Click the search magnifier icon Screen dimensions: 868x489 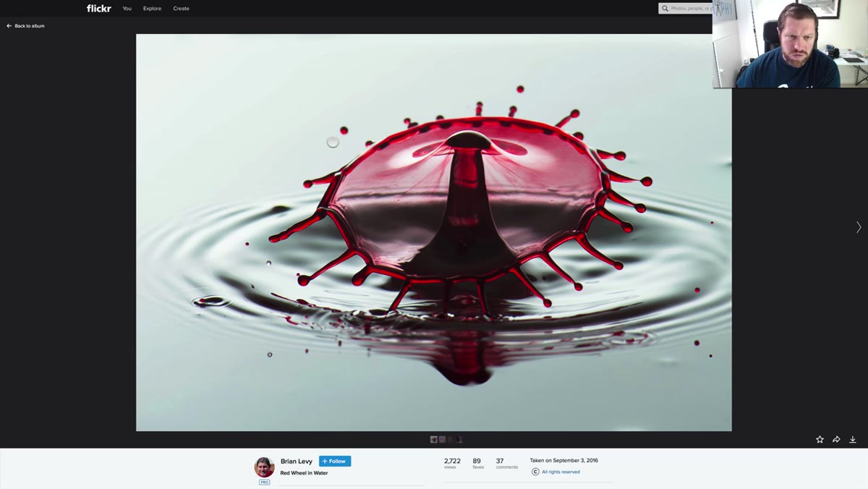665,9
